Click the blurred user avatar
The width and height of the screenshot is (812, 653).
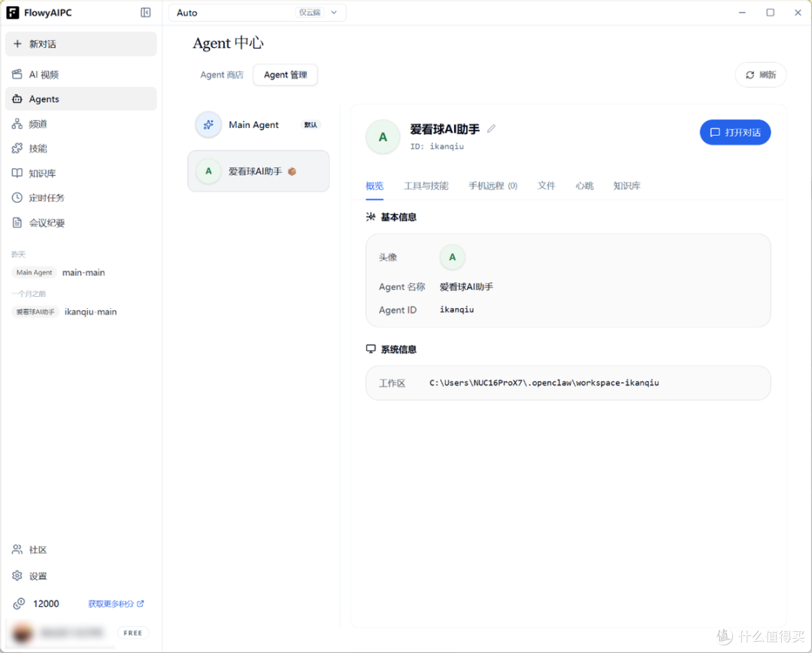(22, 633)
